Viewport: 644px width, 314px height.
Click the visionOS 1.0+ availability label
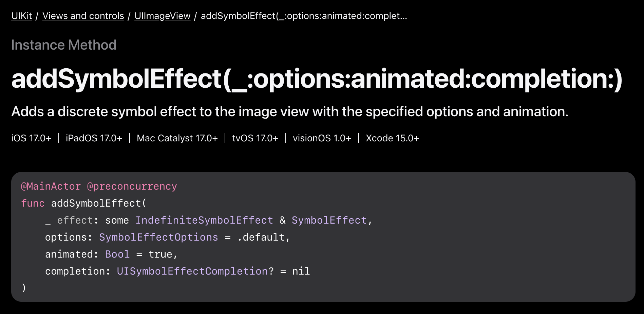click(322, 138)
